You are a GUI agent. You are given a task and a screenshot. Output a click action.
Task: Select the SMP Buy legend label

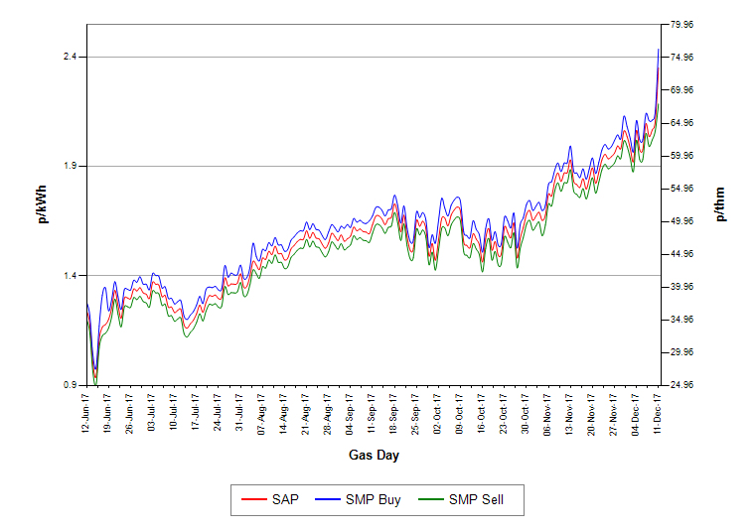coord(373,500)
